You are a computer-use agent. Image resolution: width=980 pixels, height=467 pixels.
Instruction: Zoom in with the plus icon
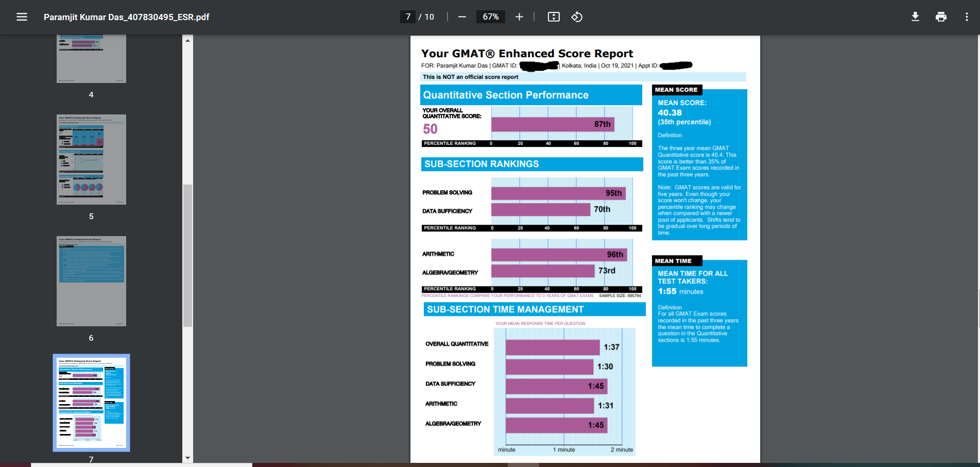click(x=519, y=16)
